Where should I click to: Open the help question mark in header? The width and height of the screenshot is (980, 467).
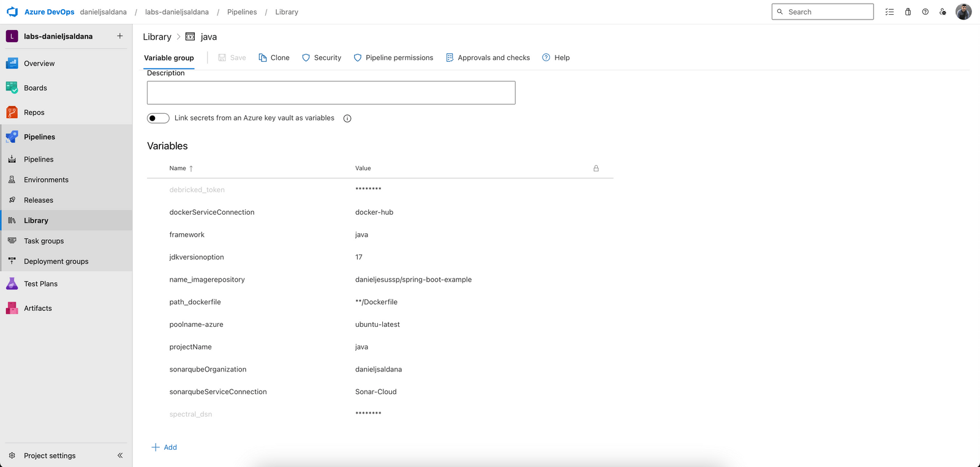(925, 12)
